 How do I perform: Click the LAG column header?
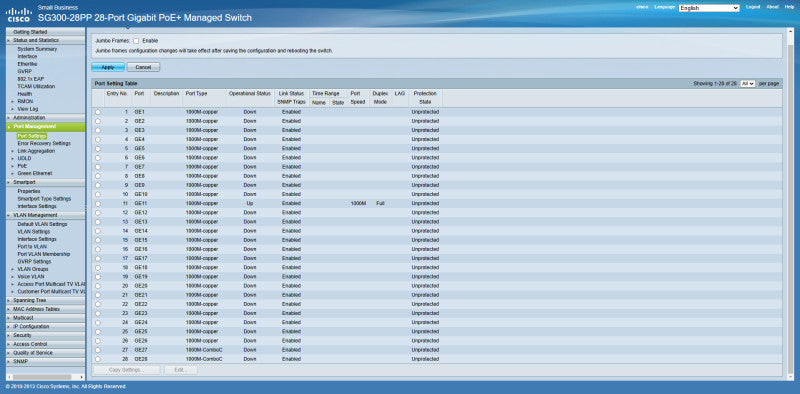click(x=399, y=94)
